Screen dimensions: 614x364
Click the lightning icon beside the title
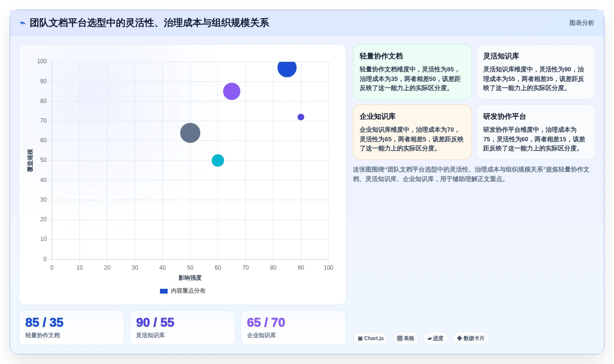(x=23, y=23)
